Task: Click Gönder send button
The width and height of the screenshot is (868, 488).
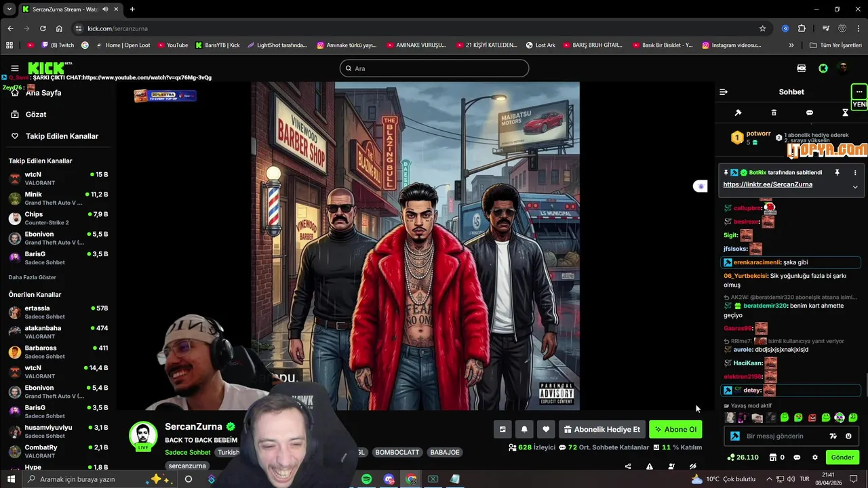Action: click(842, 457)
